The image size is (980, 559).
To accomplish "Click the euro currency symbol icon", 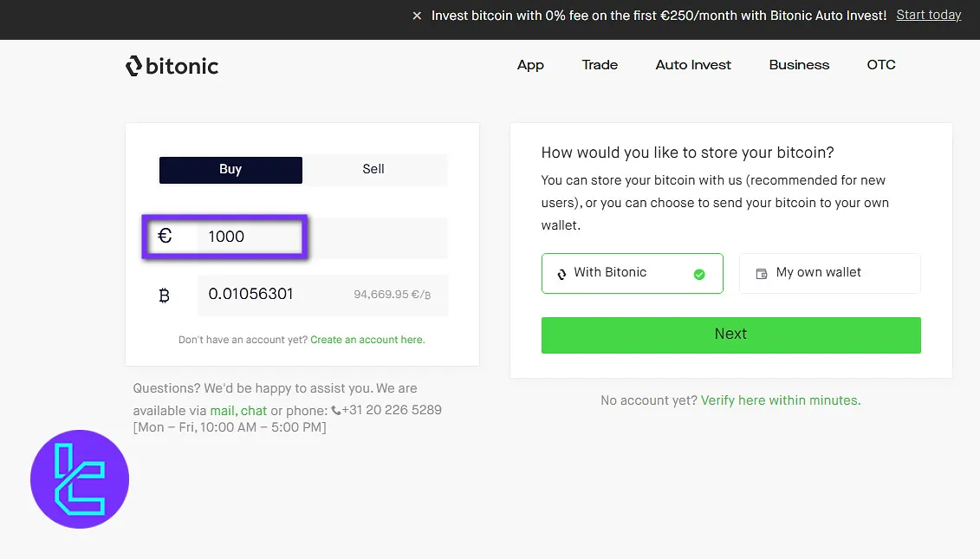I will [x=165, y=236].
